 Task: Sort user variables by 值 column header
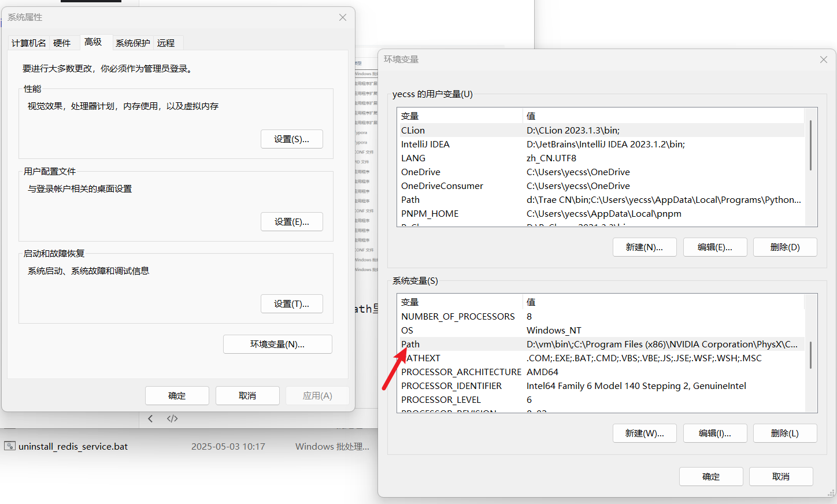click(664, 116)
